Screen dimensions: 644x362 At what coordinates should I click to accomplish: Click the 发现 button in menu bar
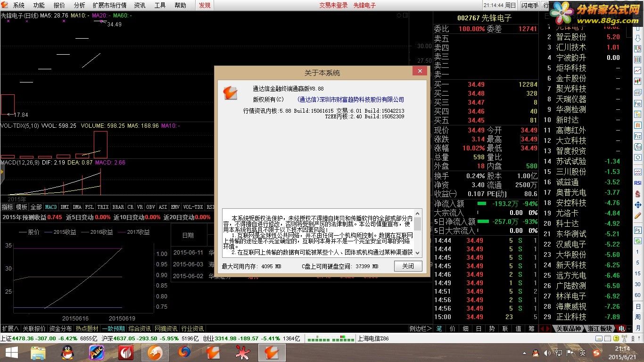coord(205,5)
